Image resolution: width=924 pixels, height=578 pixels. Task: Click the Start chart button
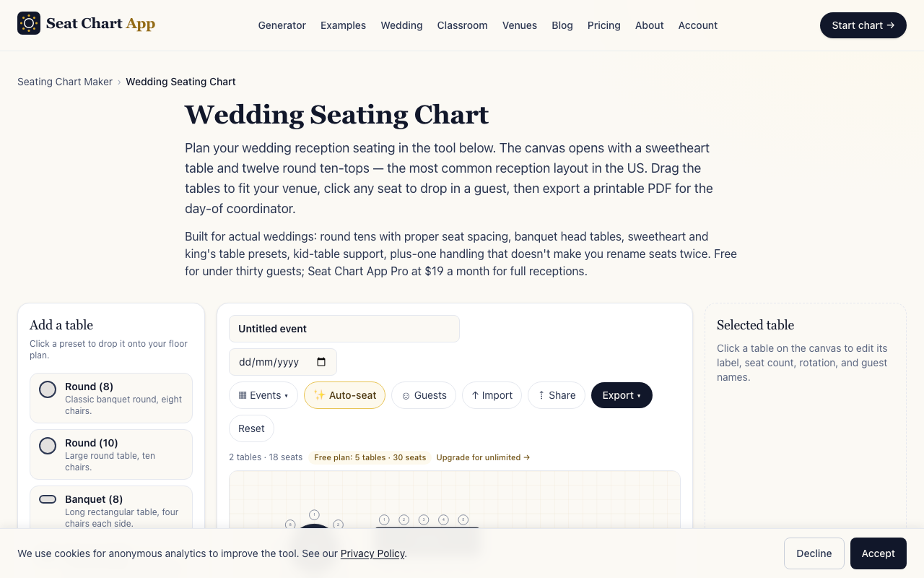point(863,25)
